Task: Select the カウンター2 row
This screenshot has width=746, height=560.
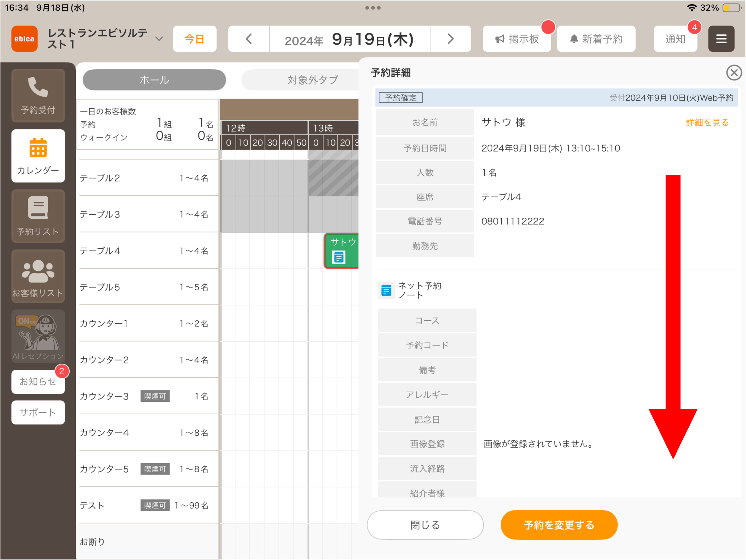Action: tap(149, 360)
